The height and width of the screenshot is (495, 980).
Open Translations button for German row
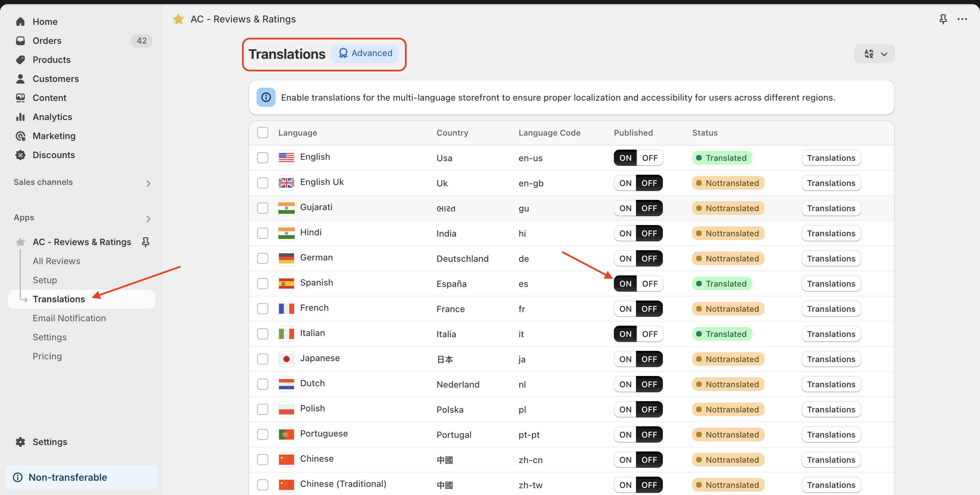(831, 258)
